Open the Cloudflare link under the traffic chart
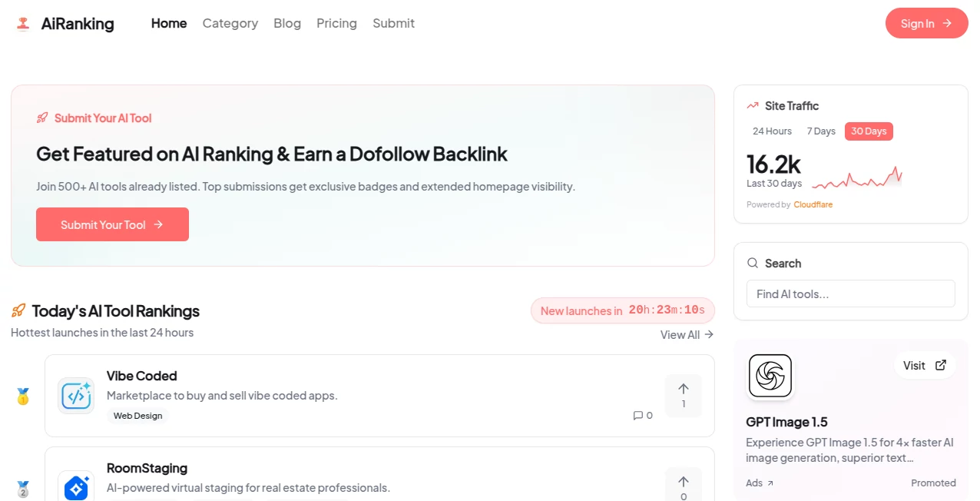This screenshot has height=501, width=980. click(813, 204)
